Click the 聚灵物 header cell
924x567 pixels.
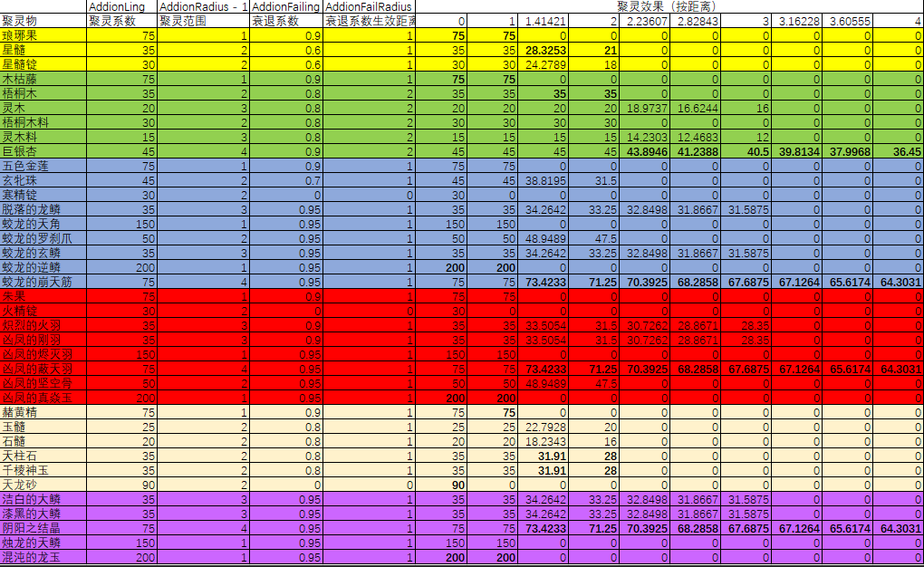[x=43, y=21]
